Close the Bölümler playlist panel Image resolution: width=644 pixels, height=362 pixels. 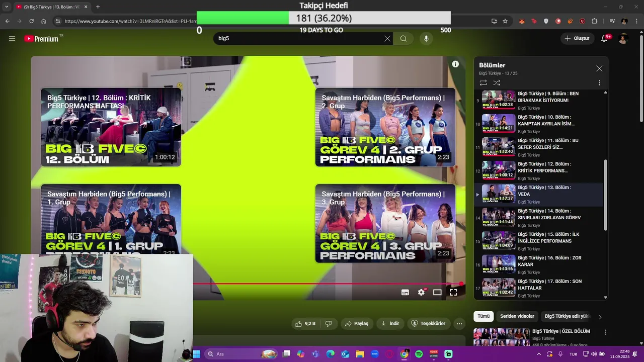[x=599, y=68]
